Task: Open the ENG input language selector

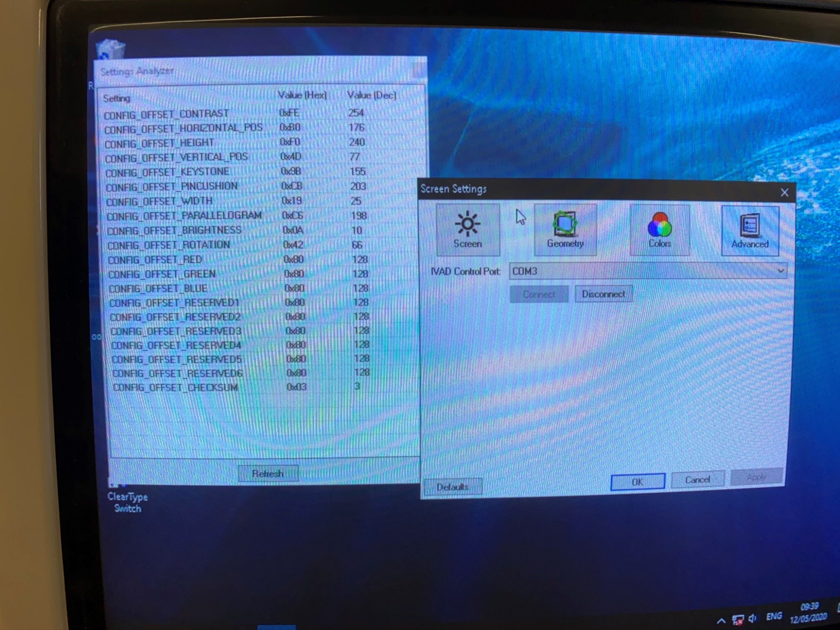Action: (774, 616)
